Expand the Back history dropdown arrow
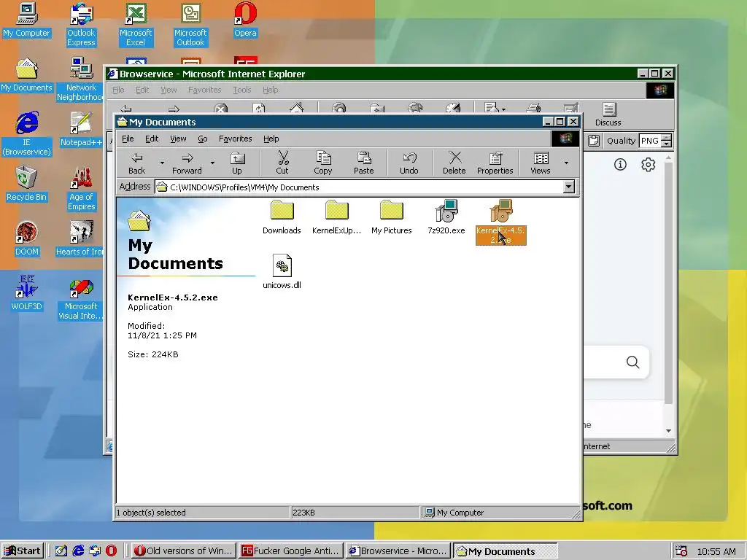The image size is (747, 560). pos(162,163)
